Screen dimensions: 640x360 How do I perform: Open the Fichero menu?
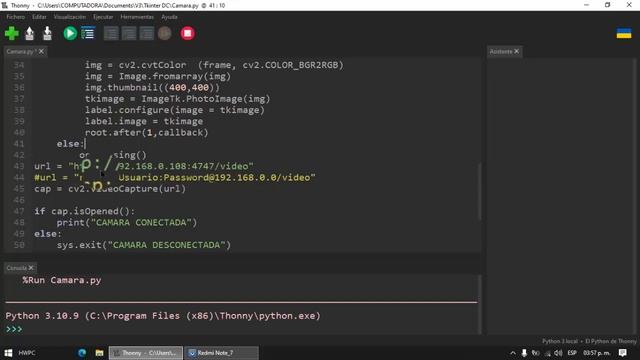pyautogui.click(x=16, y=17)
